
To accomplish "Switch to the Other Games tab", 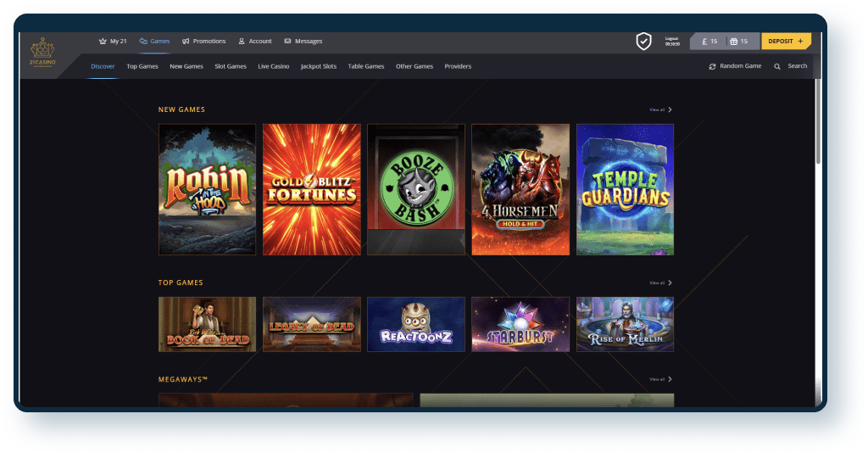I will (x=414, y=66).
